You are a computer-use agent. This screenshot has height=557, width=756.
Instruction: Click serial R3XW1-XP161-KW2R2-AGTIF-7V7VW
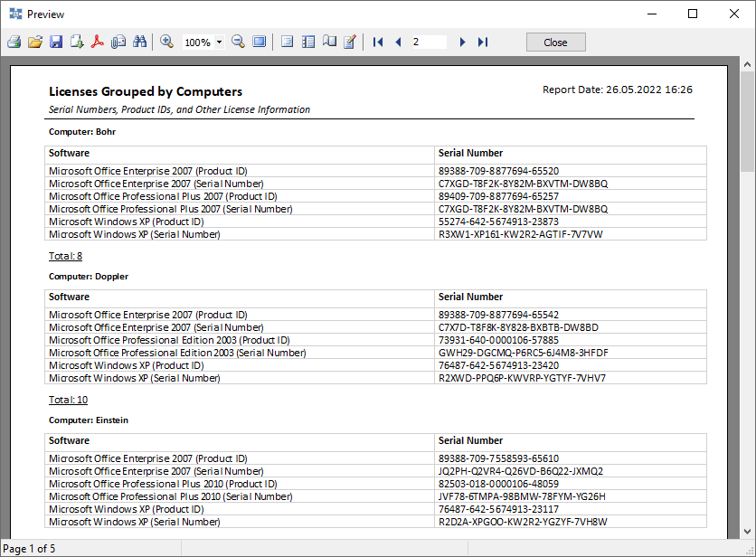click(521, 234)
